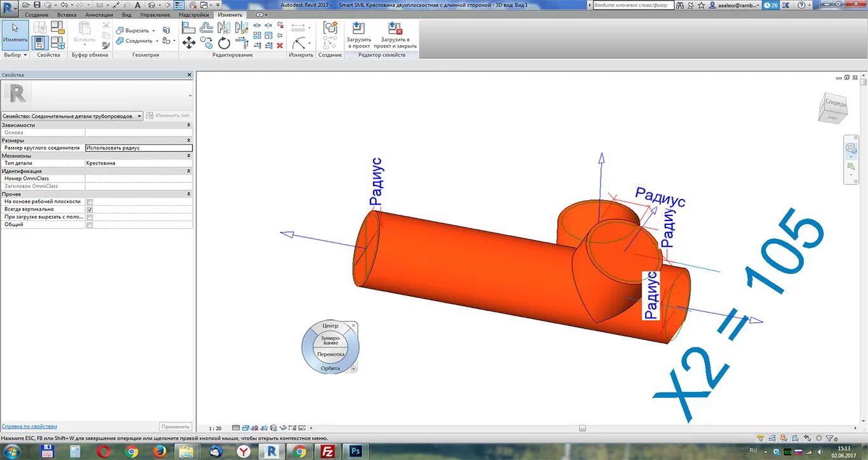Screen dimensions: 868x460
Task: Open the family type selector dropdown
Action: 72,116
